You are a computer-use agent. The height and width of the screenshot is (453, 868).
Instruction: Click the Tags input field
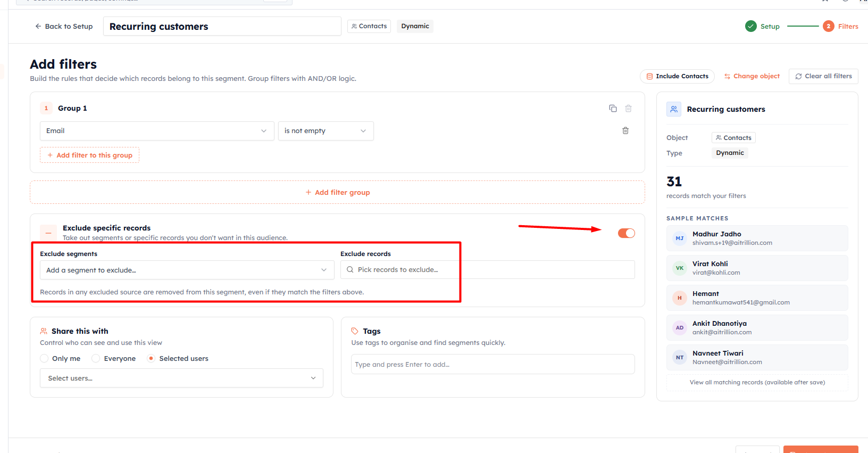pos(493,364)
